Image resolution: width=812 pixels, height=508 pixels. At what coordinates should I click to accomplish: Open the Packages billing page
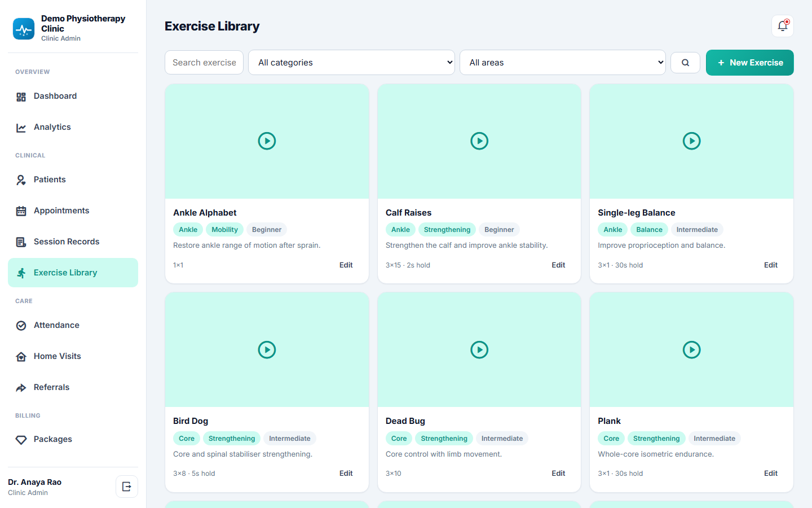[73, 440]
